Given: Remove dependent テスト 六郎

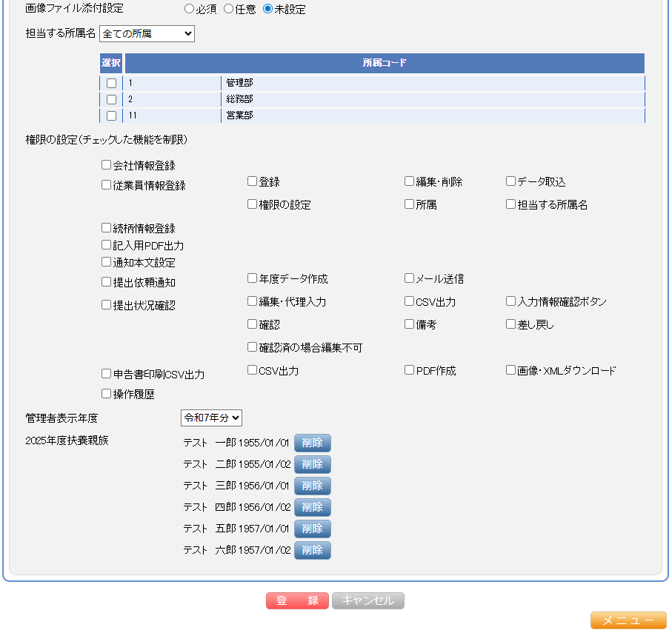Looking at the screenshot, I should click(x=312, y=550).
